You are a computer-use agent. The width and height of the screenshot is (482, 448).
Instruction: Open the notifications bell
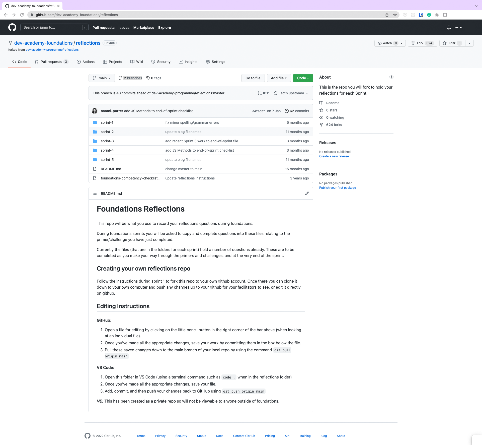click(449, 28)
